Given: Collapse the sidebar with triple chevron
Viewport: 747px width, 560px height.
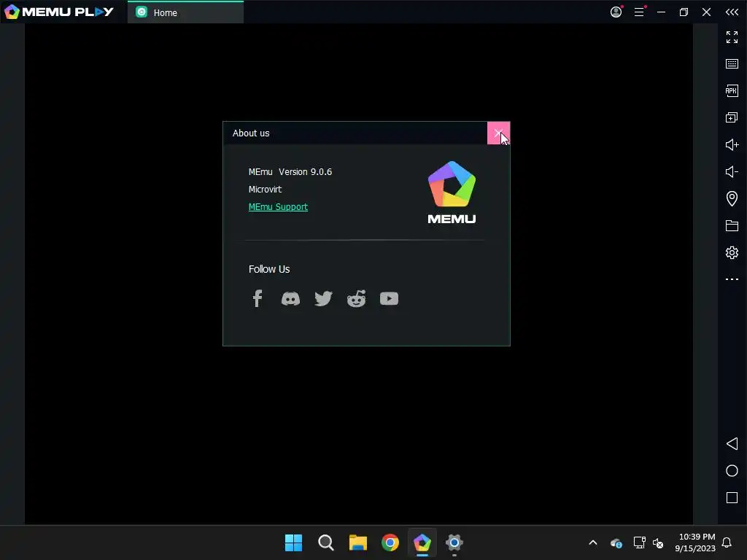Looking at the screenshot, I should pos(732,12).
